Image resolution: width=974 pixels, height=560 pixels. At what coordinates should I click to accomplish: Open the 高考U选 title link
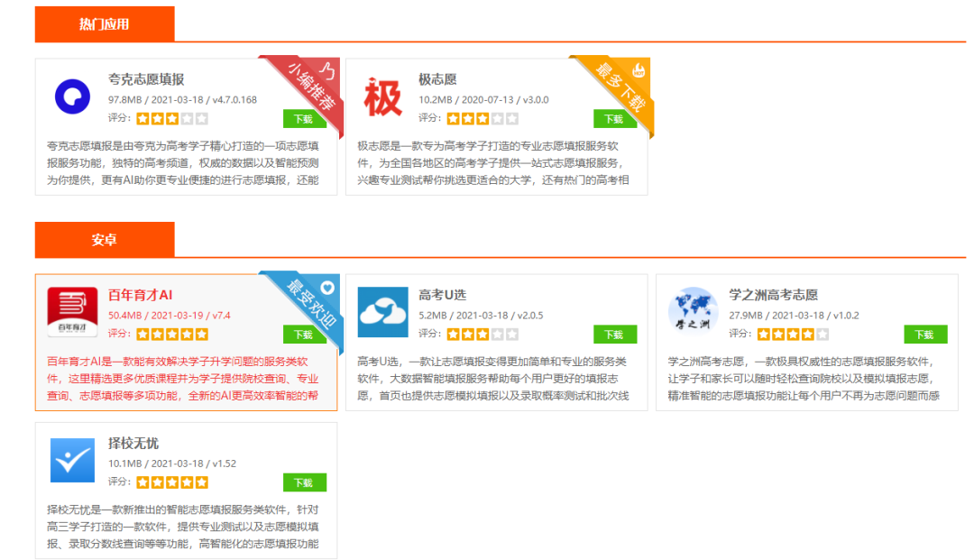(x=442, y=295)
